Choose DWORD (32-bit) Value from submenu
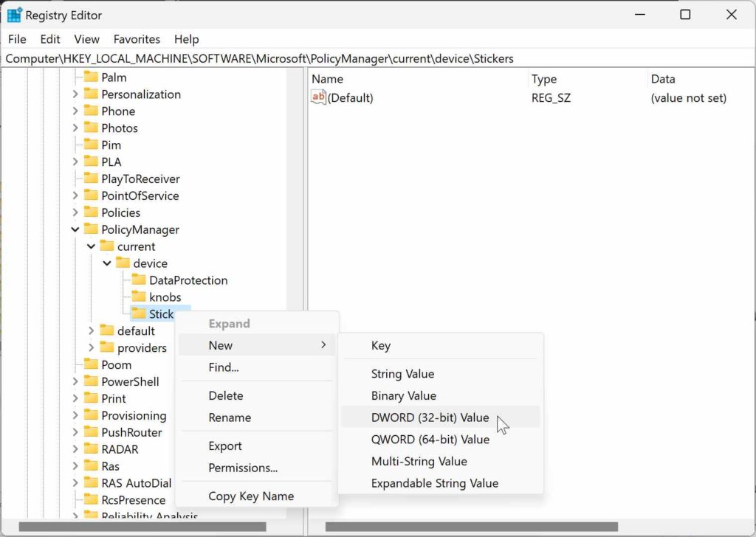This screenshot has width=756, height=537. click(x=440, y=417)
